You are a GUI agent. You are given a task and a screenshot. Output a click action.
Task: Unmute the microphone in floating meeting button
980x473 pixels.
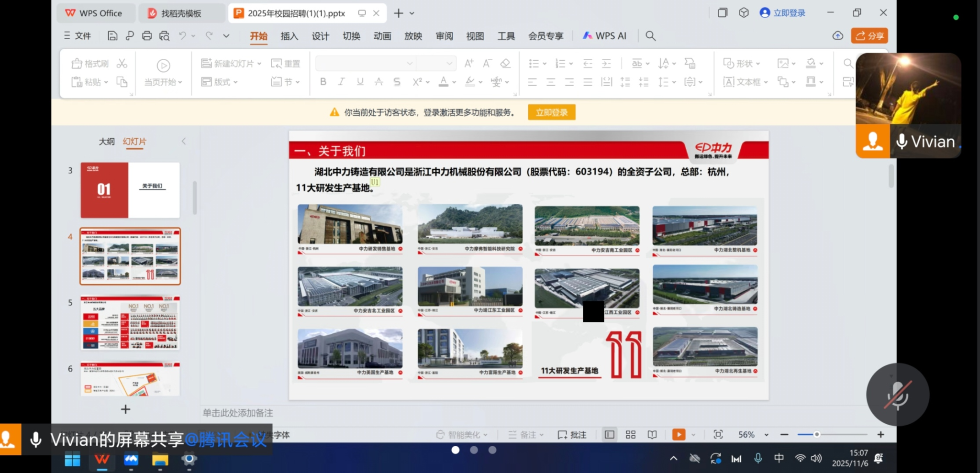pyautogui.click(x=897, y=395)
